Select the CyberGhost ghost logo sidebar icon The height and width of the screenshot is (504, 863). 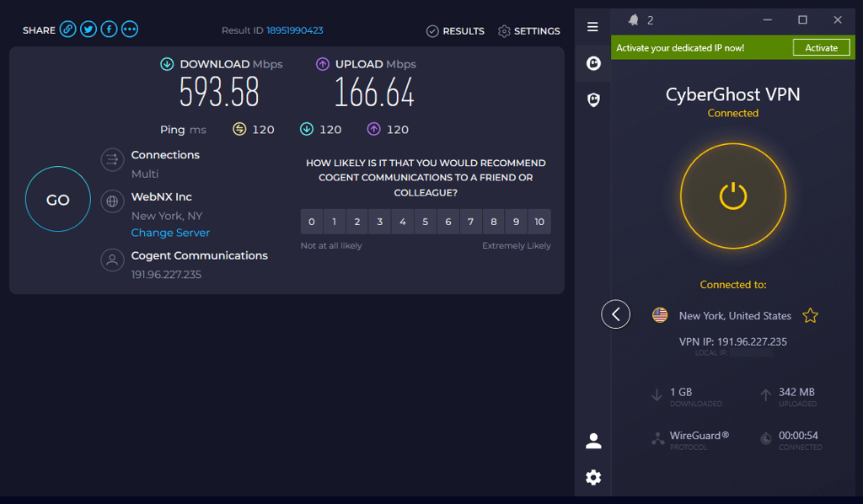tap(593, 63)
